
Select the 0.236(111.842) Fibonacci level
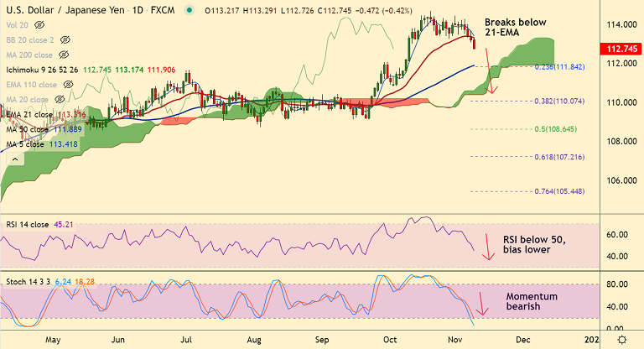tap(559, 66)
